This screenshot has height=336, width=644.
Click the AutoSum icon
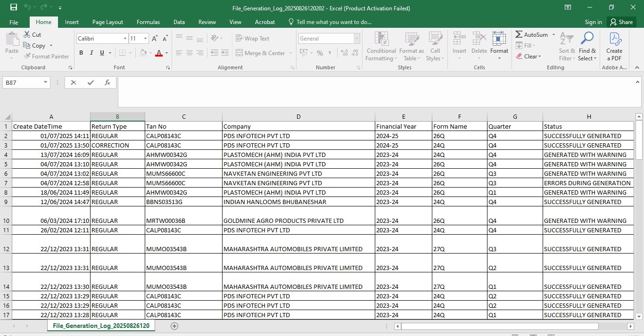coord(519,35)
